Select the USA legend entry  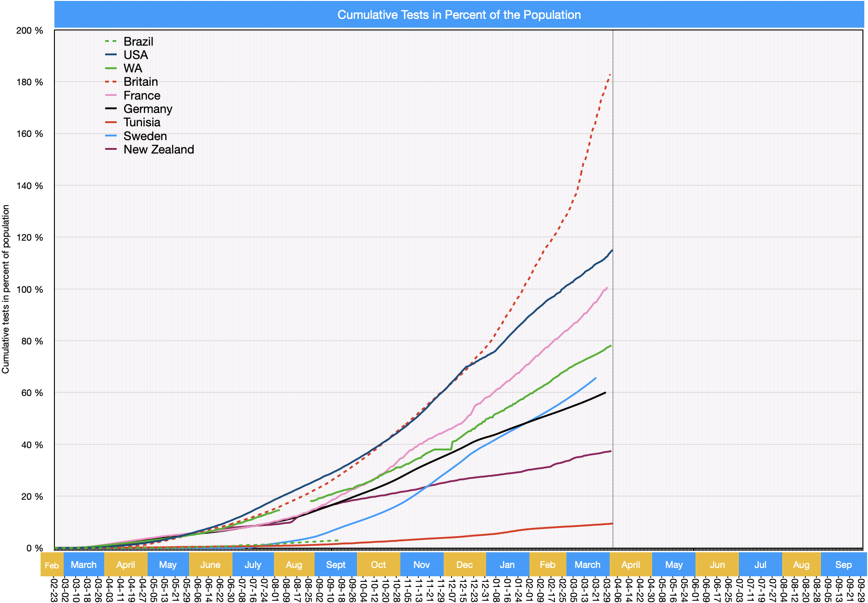pos(136,55)
